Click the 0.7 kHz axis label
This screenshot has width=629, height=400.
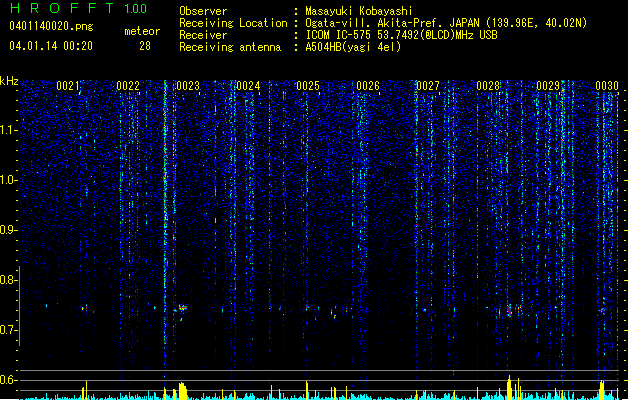[x=9, y=330]
